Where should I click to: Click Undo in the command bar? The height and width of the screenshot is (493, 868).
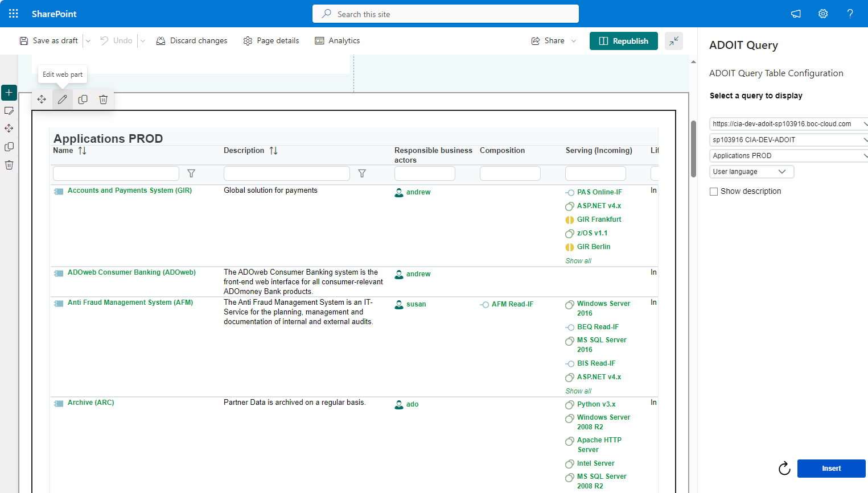pos(116,41)
